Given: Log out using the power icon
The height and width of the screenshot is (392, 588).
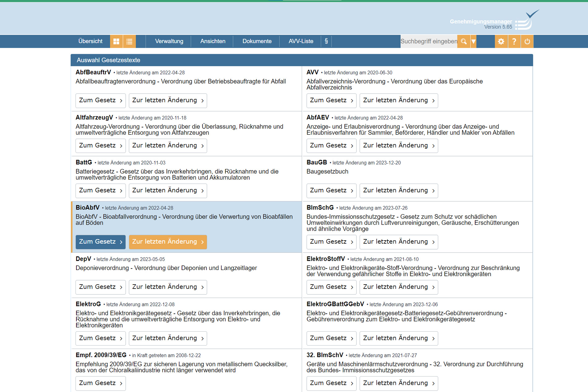Looking at the screenshot, I should tap(527, 41).
